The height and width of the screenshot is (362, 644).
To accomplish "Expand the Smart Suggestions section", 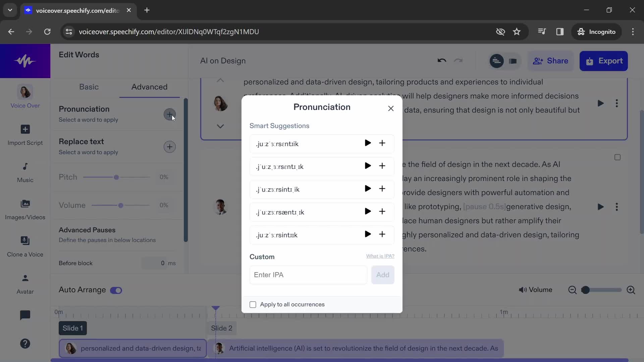I will (x=279, y=126).
